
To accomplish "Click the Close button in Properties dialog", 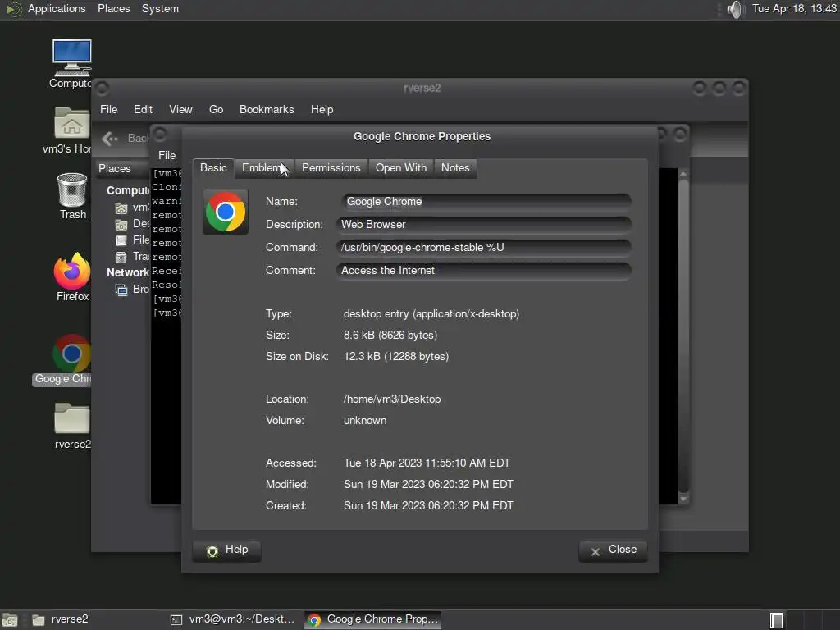I will [x=613, y=550].
